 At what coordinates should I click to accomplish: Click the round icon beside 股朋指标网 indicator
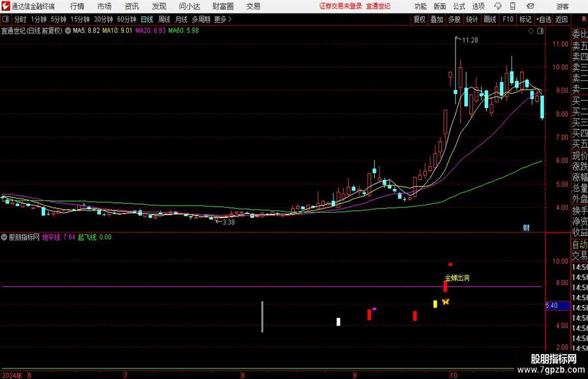pos(4,237)
